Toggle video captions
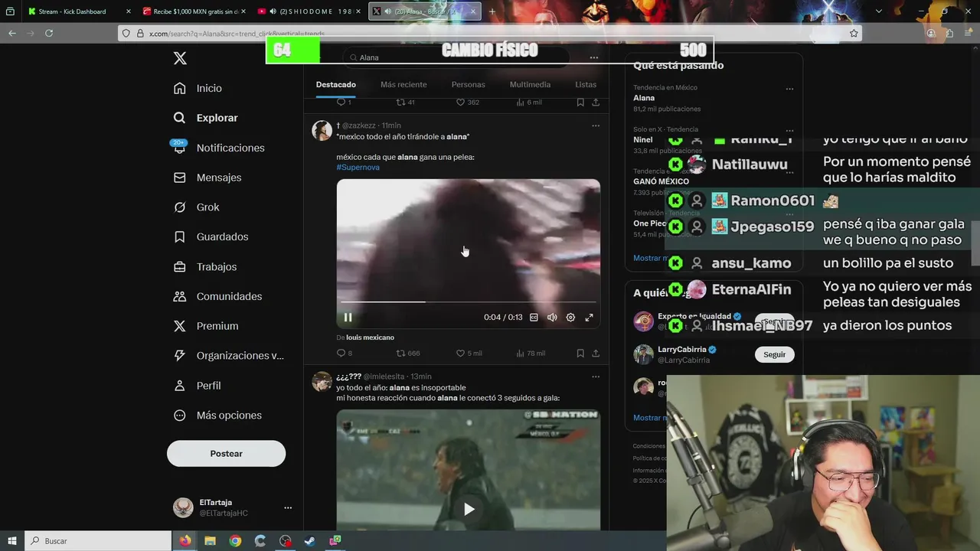Viewport: 980px width, 551px height. point(534,318)
